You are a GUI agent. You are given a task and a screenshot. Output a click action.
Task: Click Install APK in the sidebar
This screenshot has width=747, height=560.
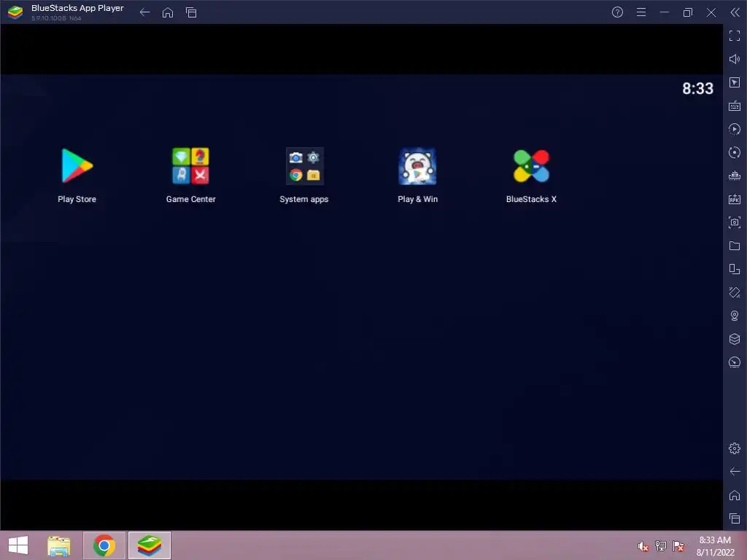coord(735,199)
